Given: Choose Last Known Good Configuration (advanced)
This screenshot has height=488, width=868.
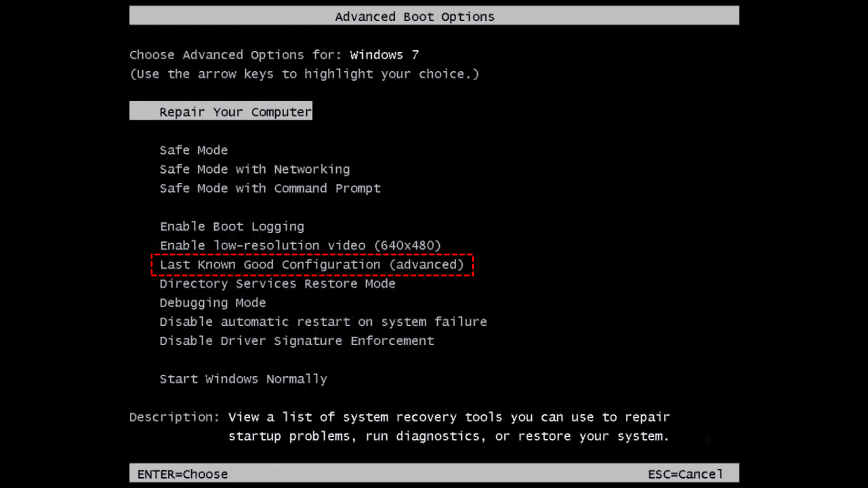Looking at the screenshot, I should click(x=311, y=265).
